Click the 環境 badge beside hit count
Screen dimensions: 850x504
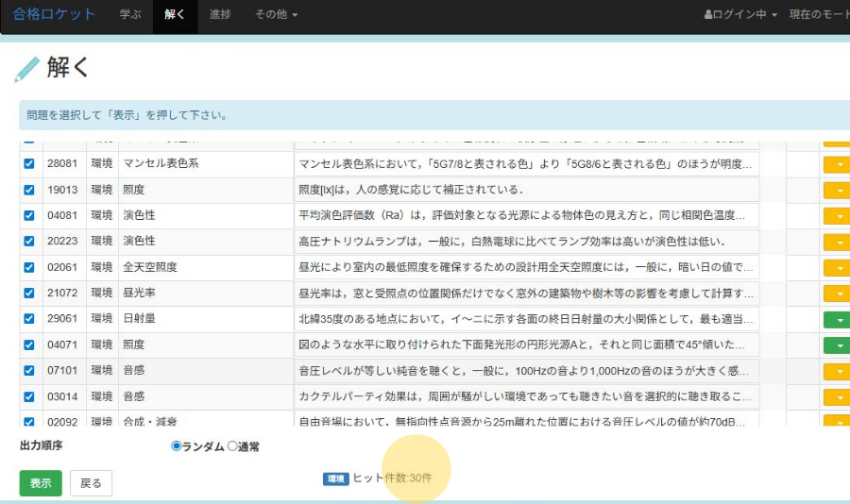(335, 479)
